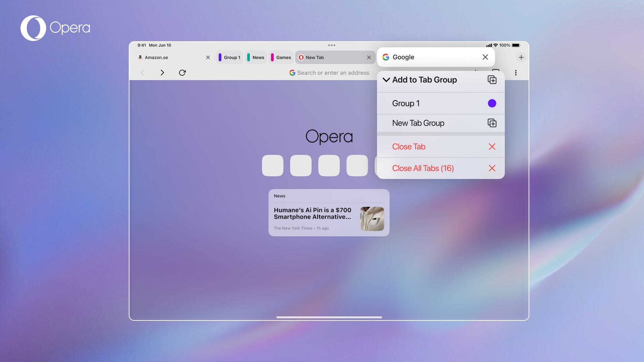Click the reload page icon
644x362 pixels.
(182, 73)
